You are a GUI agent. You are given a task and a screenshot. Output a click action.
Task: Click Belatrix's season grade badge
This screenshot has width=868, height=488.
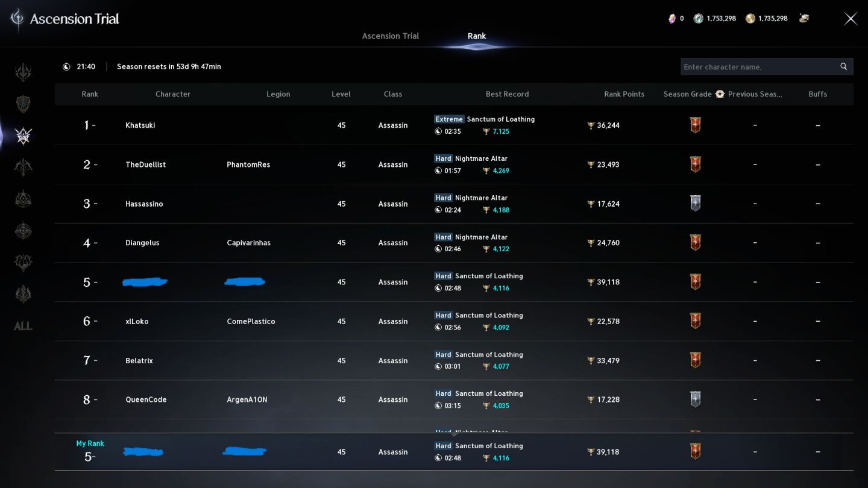695,360
